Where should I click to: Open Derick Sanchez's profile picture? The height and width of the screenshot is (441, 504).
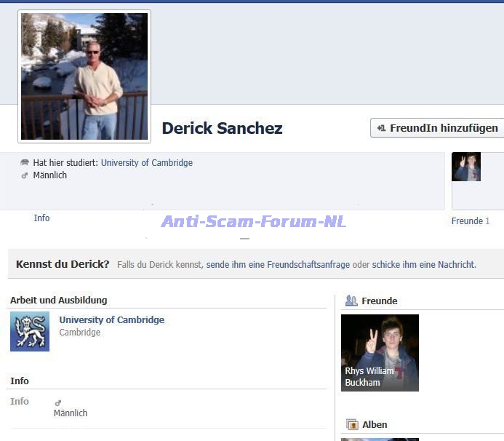(84, 76)
